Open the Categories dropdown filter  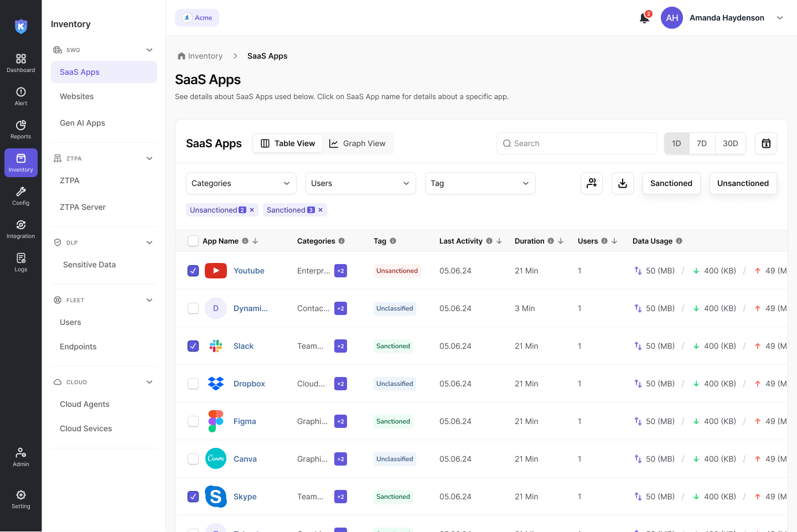tap(241, 183)
